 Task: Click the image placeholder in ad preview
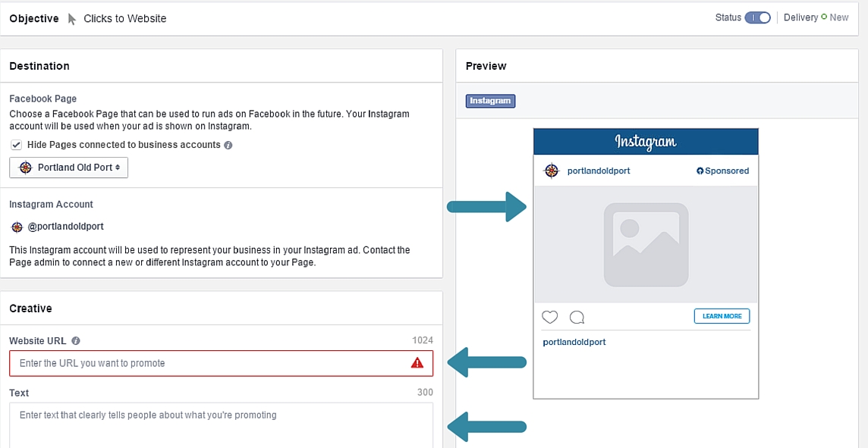pos(646,244)
